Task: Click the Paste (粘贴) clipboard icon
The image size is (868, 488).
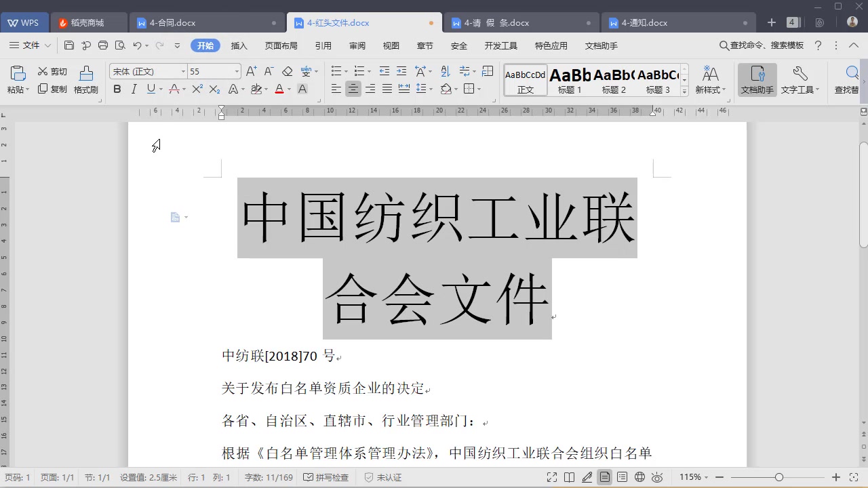Action: 18,73
